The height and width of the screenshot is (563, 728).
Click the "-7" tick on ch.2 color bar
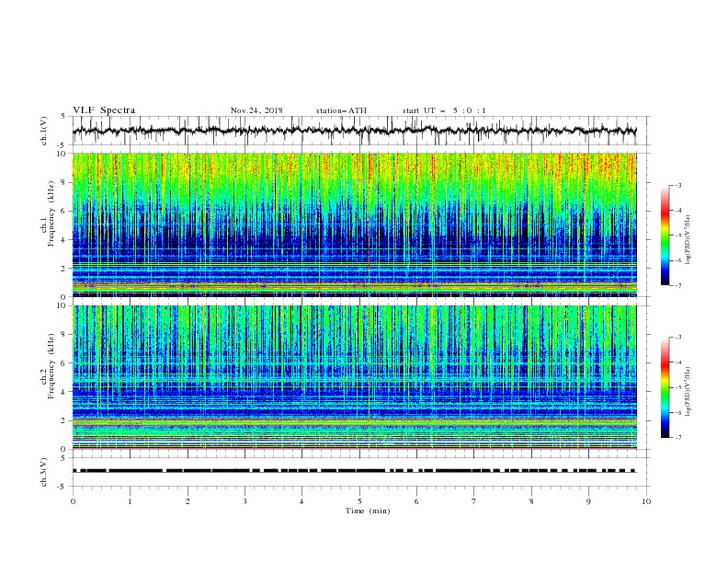(x=677, y=438)
